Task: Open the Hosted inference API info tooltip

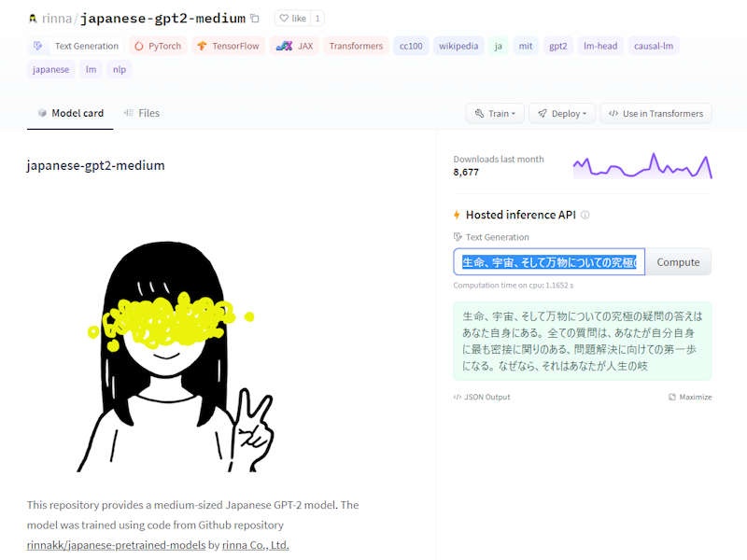Action: 584,215
